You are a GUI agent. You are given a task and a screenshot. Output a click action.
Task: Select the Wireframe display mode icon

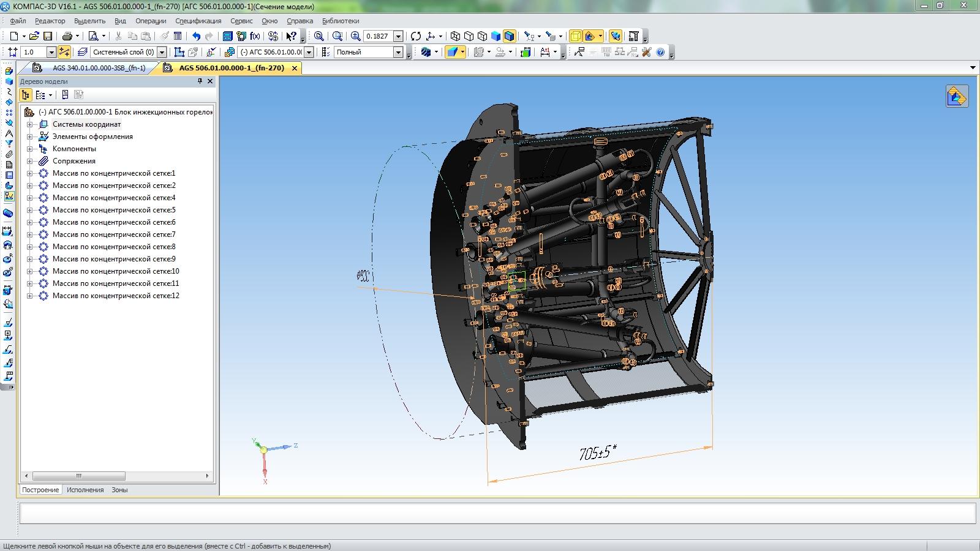point(455,36)
